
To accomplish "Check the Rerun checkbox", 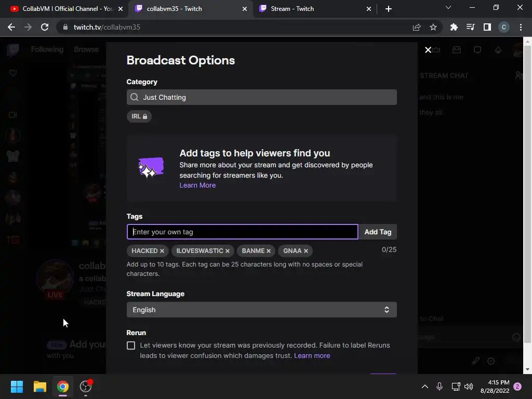I will click(x=130, y=345).
